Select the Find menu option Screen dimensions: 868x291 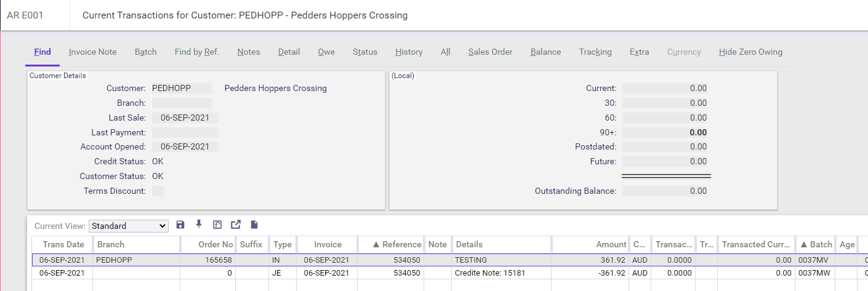coord(42,52)
